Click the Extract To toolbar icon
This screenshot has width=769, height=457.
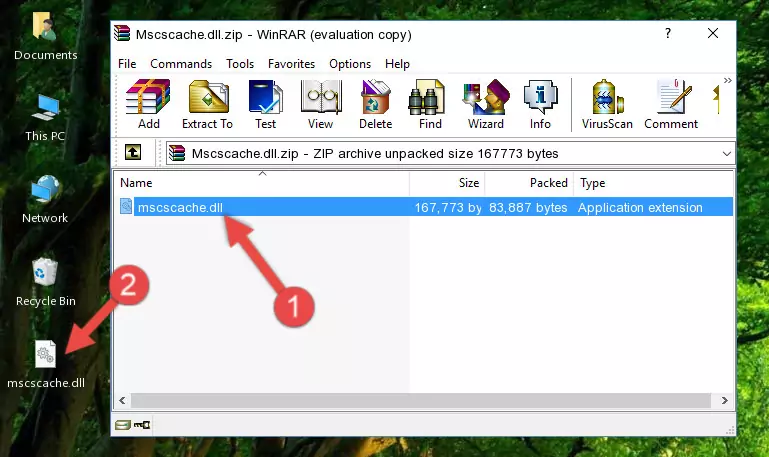tap(207, 104)
